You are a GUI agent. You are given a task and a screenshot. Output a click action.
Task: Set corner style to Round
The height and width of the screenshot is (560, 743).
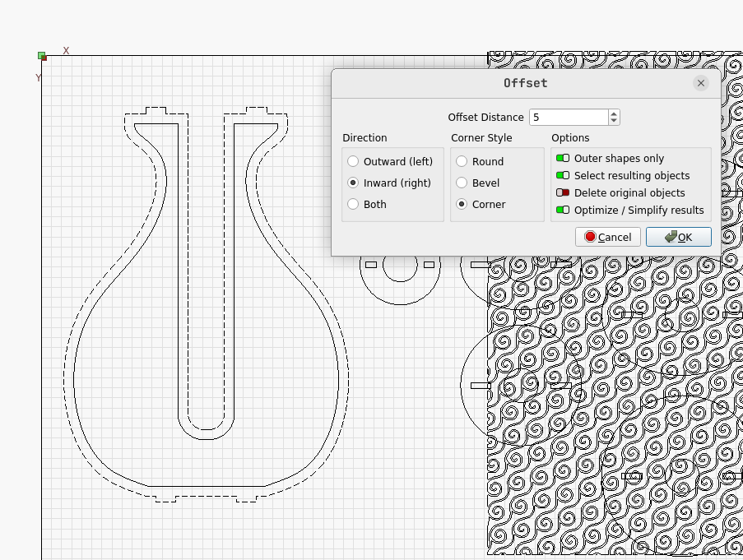(x=462, y=162)
